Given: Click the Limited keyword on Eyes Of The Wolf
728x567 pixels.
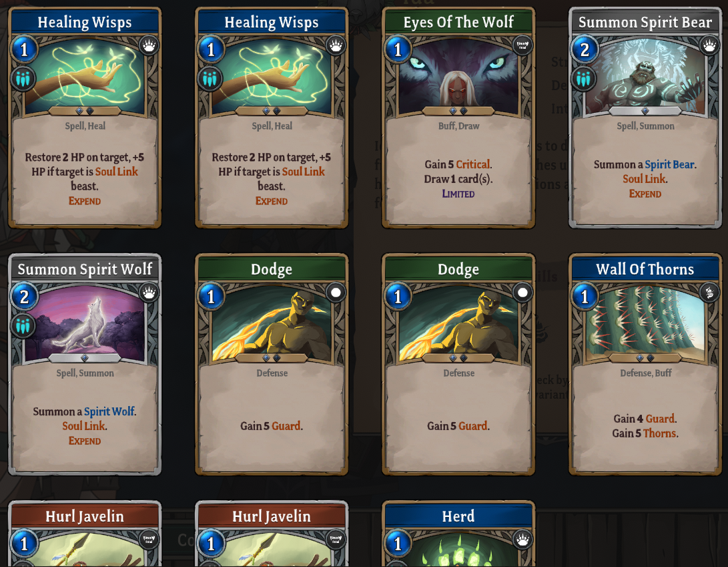Looking at the screenshot, I should click(x=458, y=194).
